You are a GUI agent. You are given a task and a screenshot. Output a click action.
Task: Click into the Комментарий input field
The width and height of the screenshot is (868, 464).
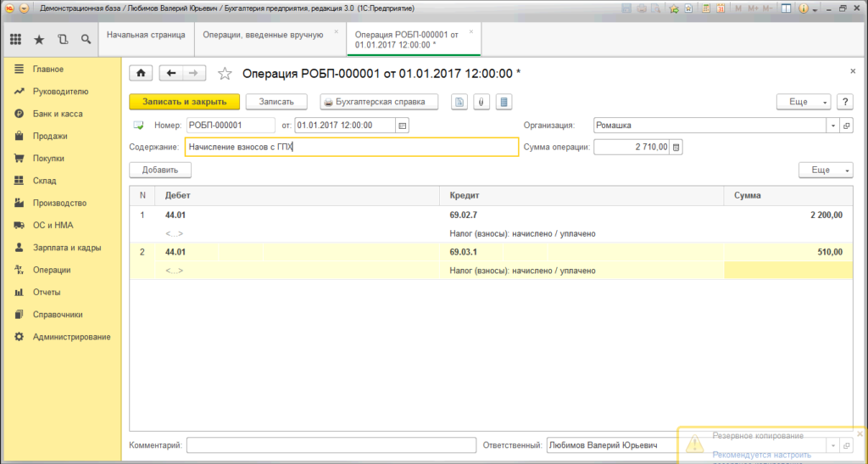click(331, 444)
